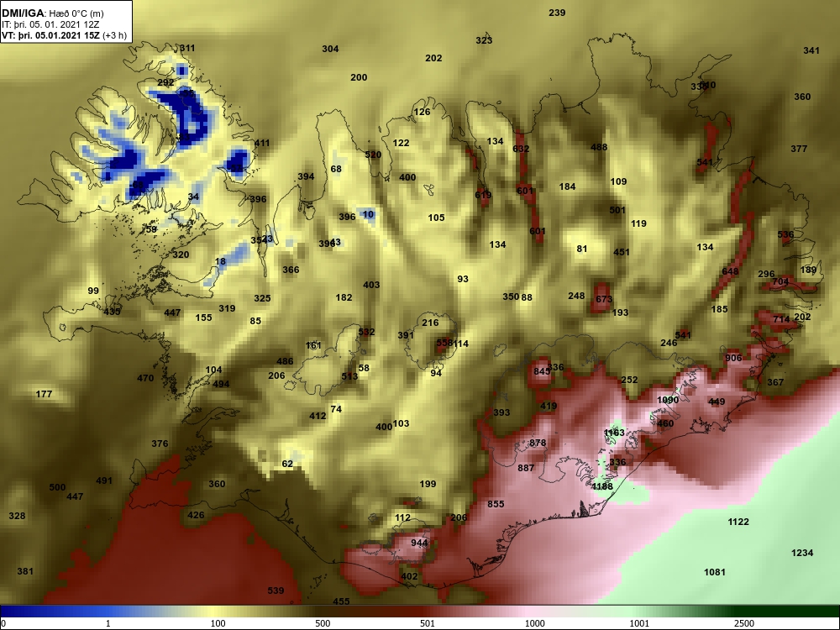Click the map value 376
This screenshot has height=630, width=840.
pos(160,444)
